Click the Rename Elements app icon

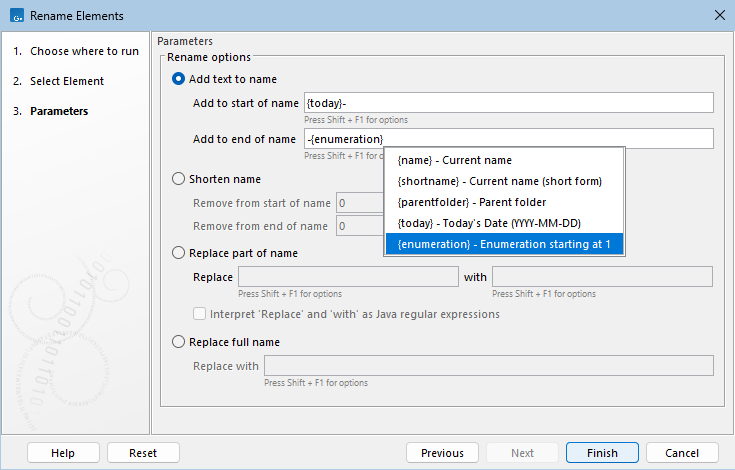point(17,15)
